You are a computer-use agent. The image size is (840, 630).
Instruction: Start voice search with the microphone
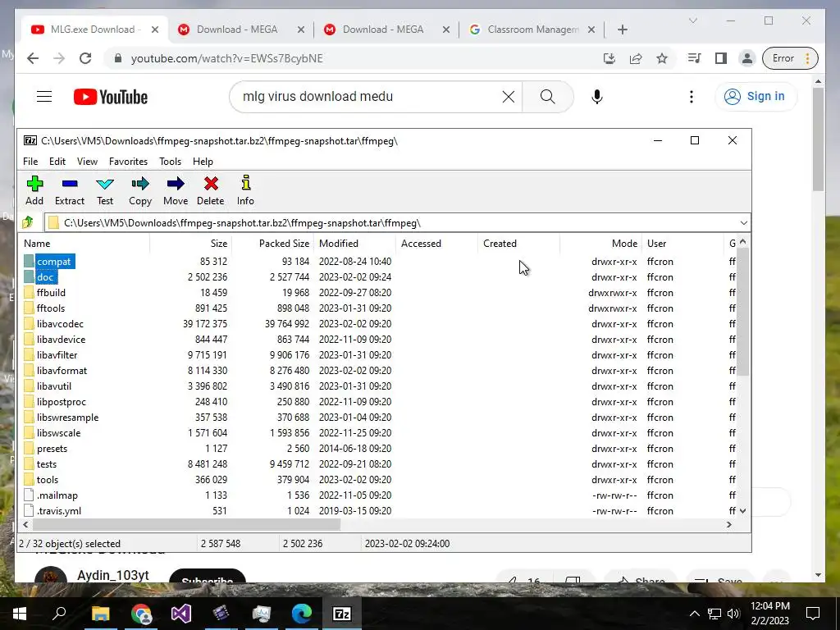pyautogui.click(x=597, y=97)
